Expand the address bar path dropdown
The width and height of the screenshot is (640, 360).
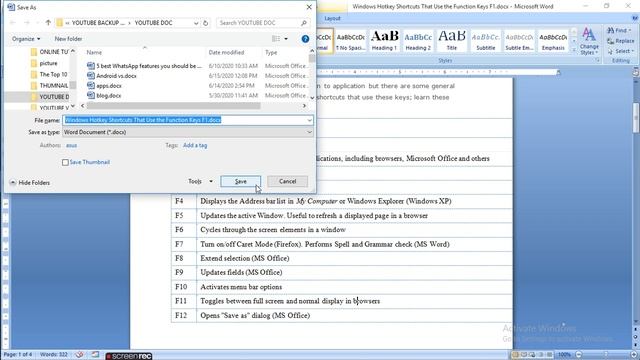click(x=196, y=23)
